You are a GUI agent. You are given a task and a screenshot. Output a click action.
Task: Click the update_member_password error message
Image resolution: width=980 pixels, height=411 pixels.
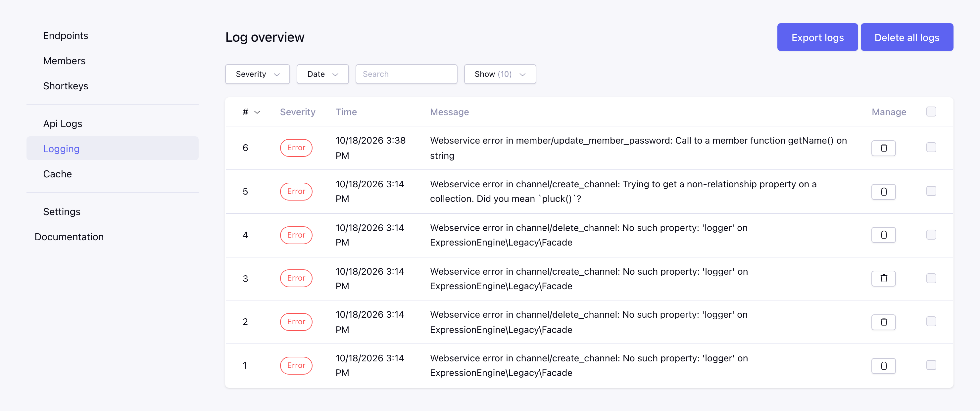coord(638,148)
